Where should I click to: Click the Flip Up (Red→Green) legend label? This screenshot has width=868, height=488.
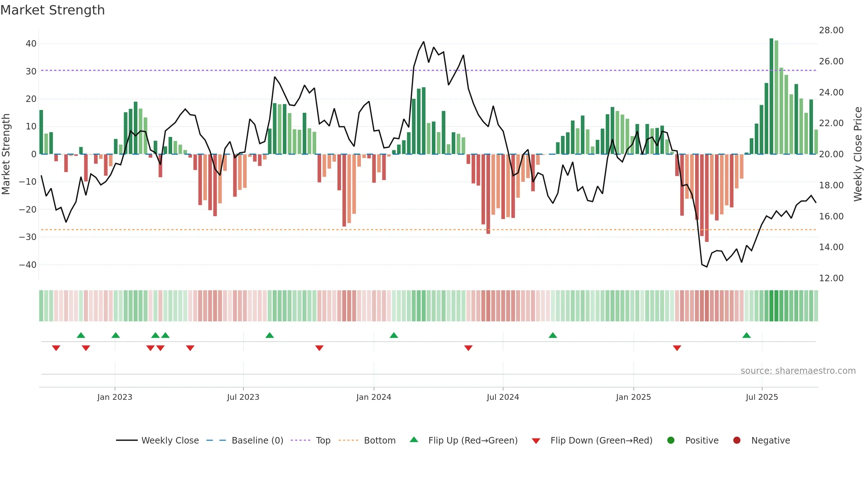click(x=473, y=440)
